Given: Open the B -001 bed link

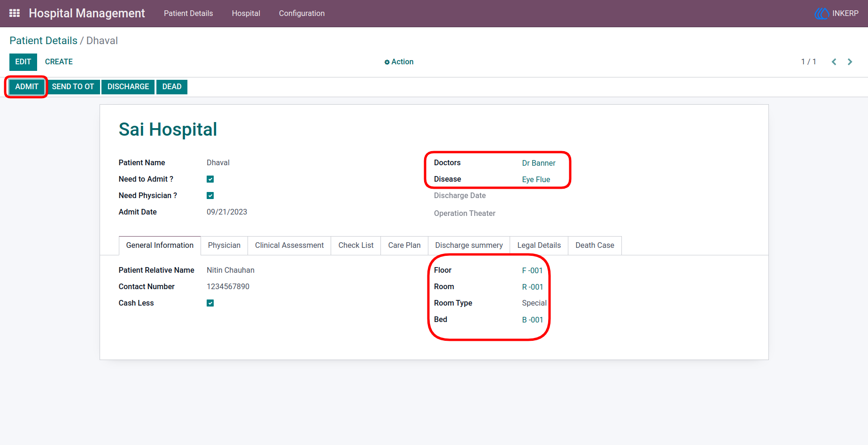Looking at the screenshot, I should pyautogui.click(x=533, y=320).
